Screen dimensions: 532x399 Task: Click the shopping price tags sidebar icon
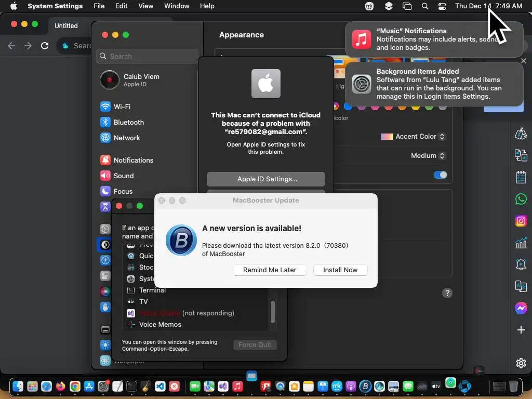521,134
